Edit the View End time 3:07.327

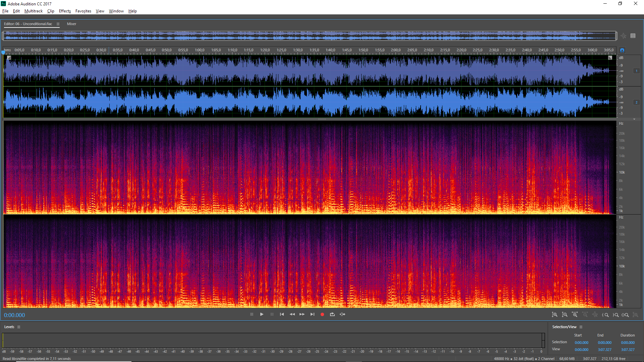[x=604, y=350]
